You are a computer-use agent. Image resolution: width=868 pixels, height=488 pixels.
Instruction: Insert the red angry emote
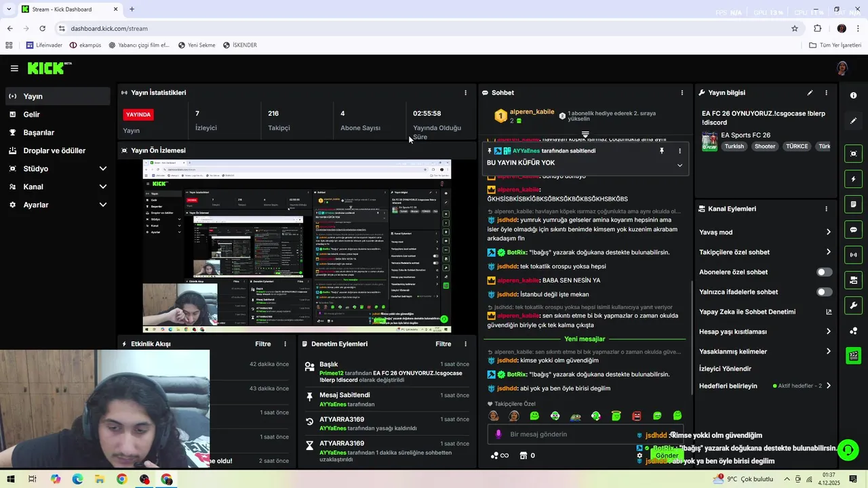[x=637, y=415]
